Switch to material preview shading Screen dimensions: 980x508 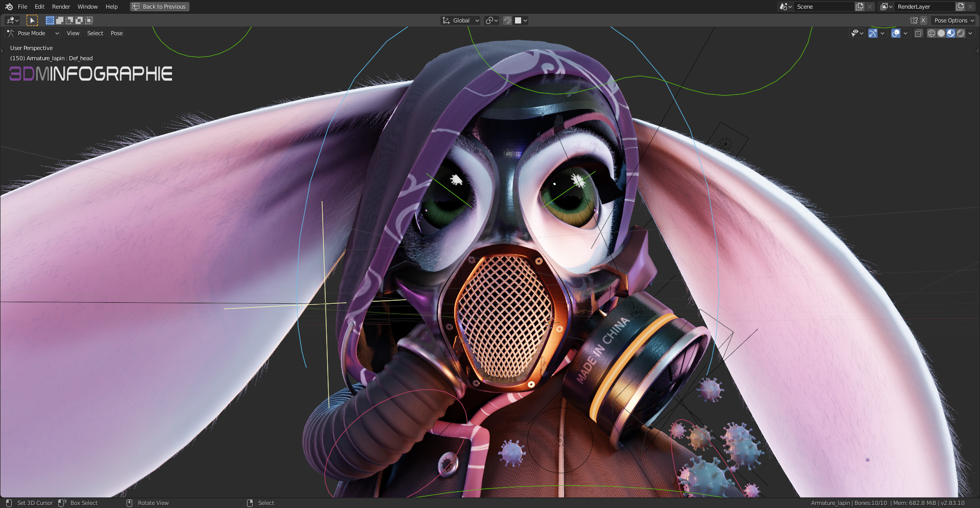(x=951, y=33)
